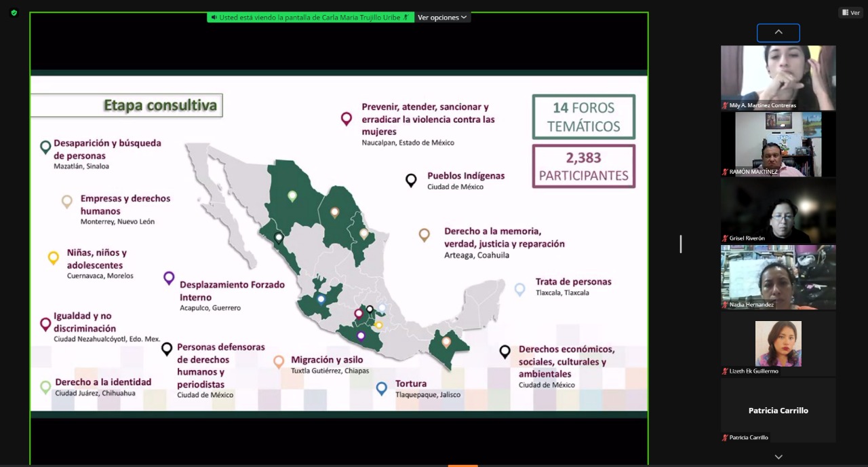Viewport: 868px width, 467px height.
Task: Click the Trata de personas heading
Action: [x=574, y=282]
